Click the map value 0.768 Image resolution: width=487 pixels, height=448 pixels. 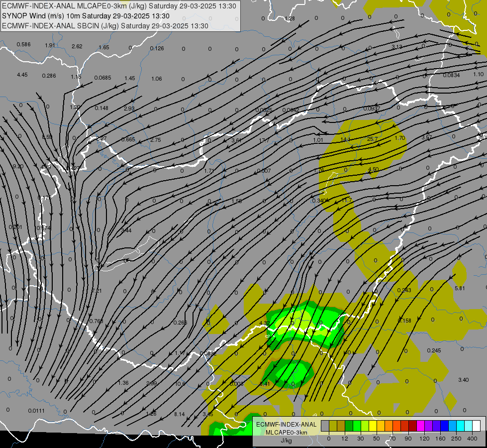[96, 321]
